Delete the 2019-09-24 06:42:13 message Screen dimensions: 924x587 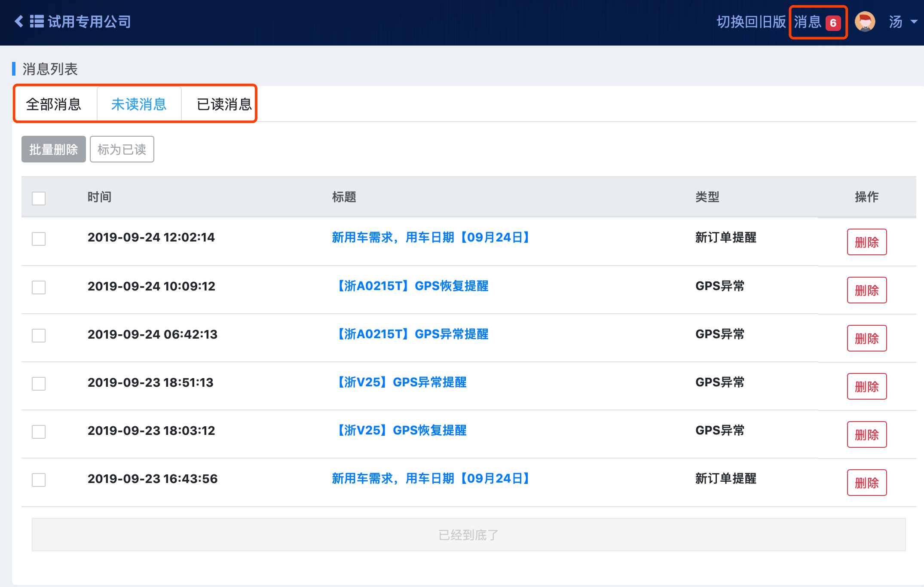click(866, 339)
